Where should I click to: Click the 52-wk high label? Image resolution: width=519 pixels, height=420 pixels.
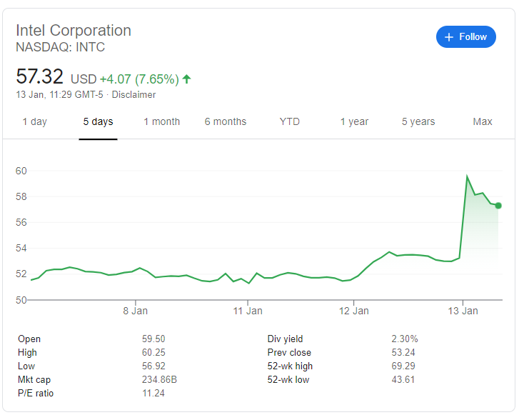pyautogui.click(x=290, y=366)
